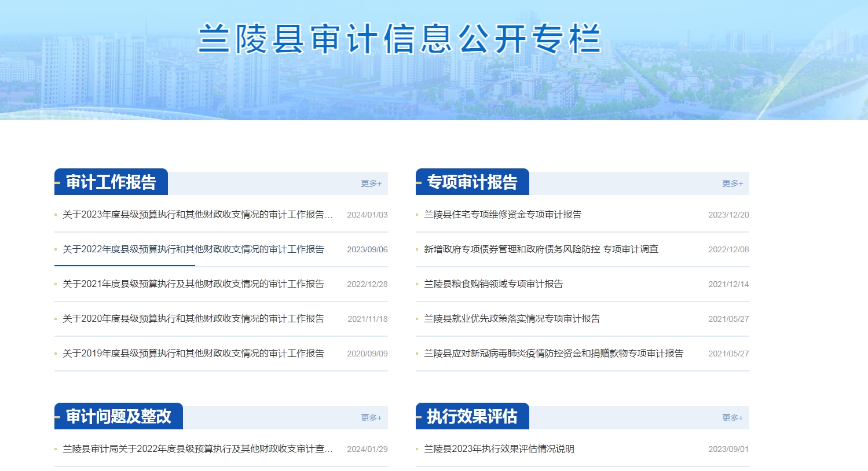Open 兰陵县住宅专项维修资金专项审计报告
The image size is (868, 471).
pyautogui.click(x=503, y=215)
